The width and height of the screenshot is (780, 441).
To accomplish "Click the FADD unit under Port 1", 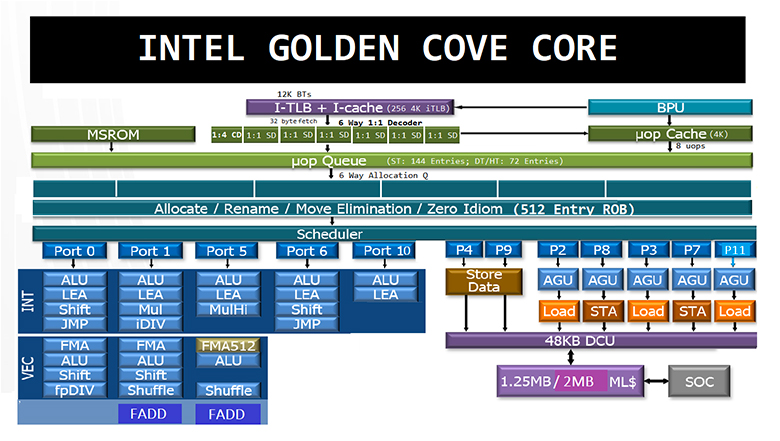I will pos(148,414).
